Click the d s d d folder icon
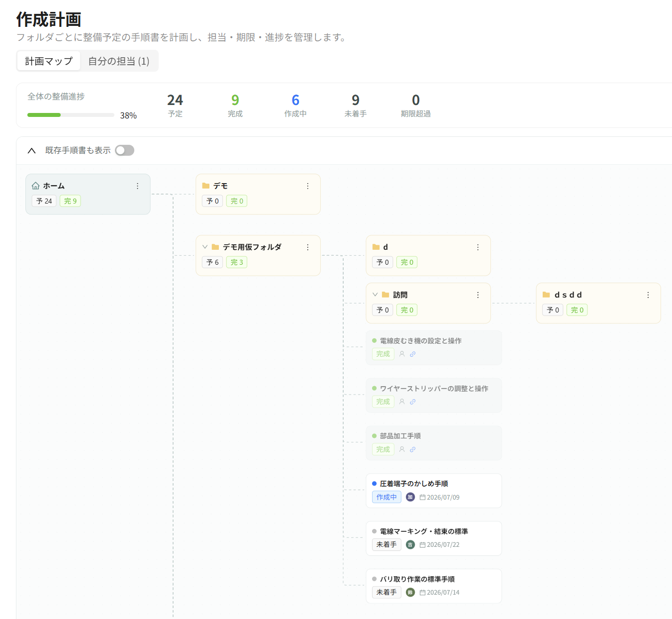Viewport: 672px width, 619px height. [546, 295]
